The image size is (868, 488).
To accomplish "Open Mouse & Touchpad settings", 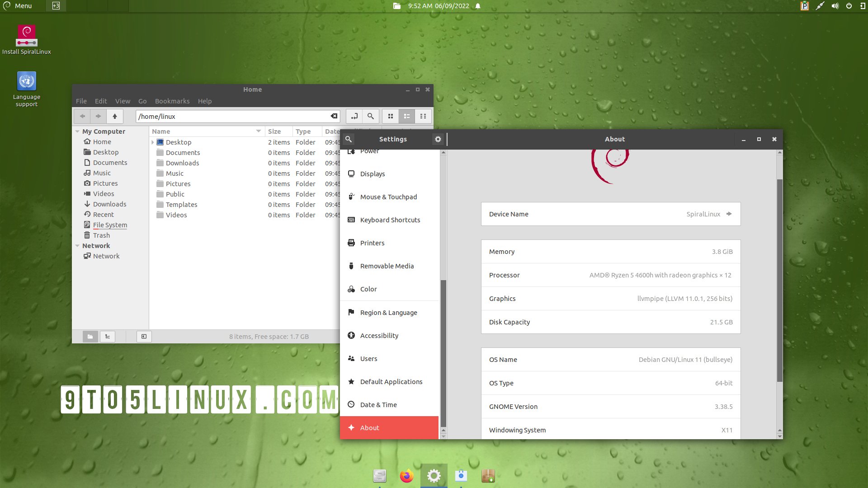I will (389, 197).
